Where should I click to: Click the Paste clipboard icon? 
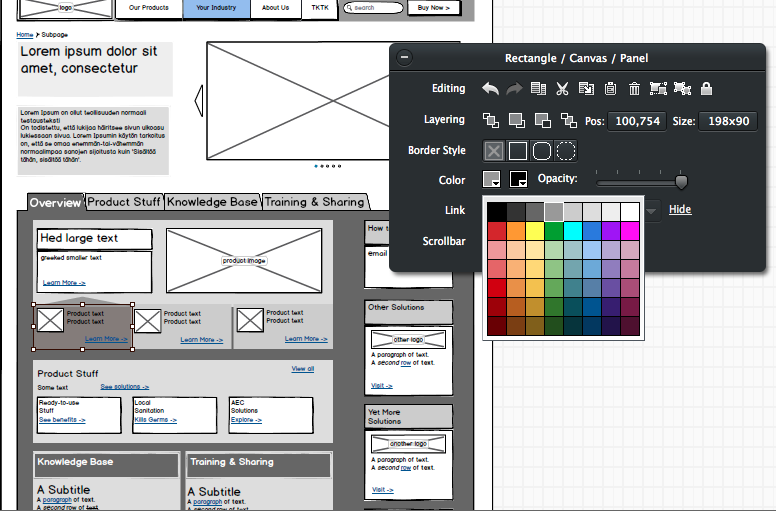pos(611,89)
